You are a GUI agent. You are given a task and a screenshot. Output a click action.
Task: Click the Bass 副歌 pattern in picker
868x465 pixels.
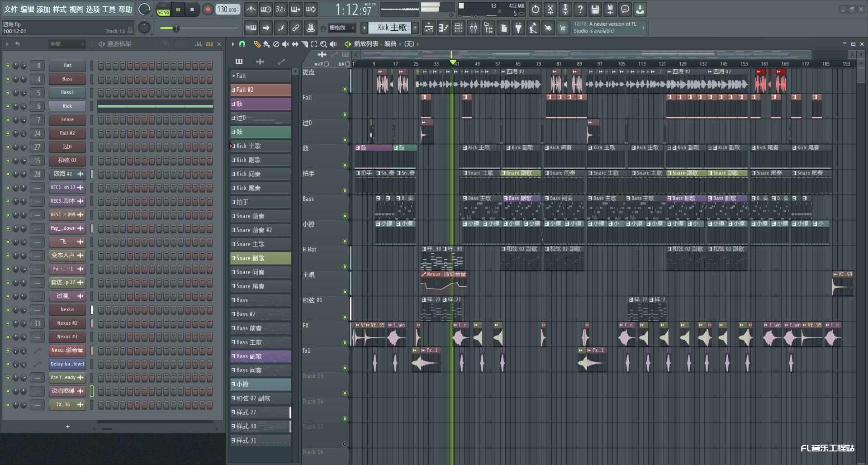(x=261, y=356)
